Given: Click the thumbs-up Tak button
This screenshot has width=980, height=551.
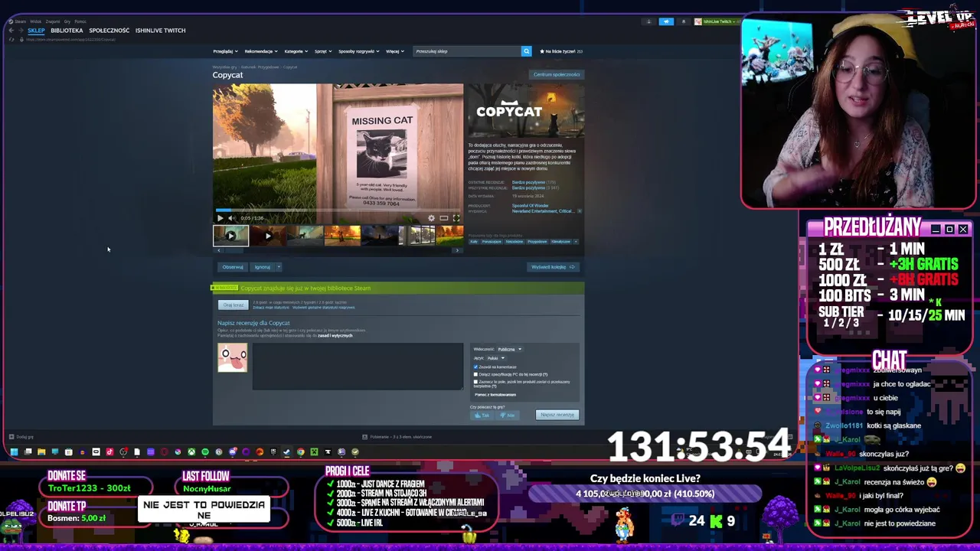Looking at the screenshot, I should [x=482, y=416].
